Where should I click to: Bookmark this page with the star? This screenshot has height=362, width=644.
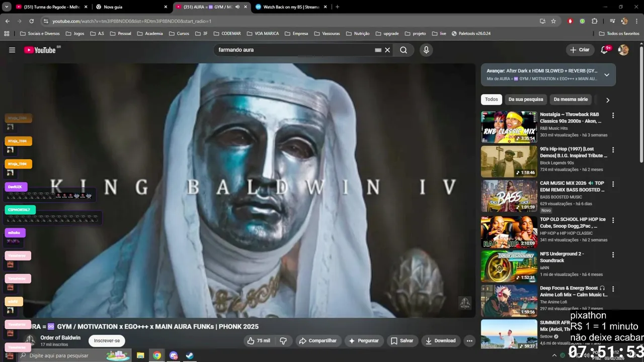553,21
